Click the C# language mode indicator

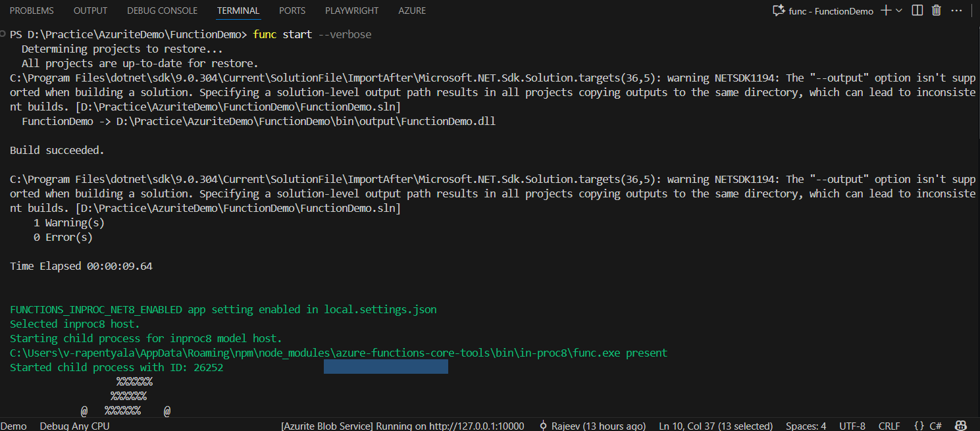pos(935,426)
